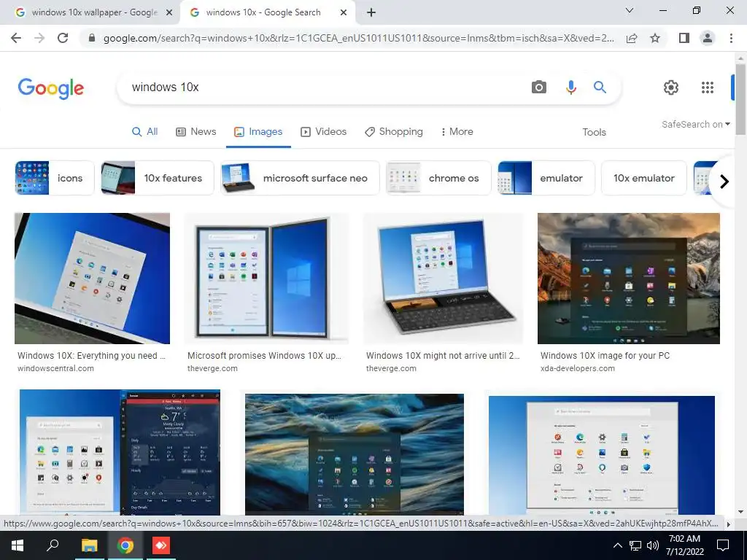Expand the More search options
Screen dimensions: 747x560
[457, 132]
